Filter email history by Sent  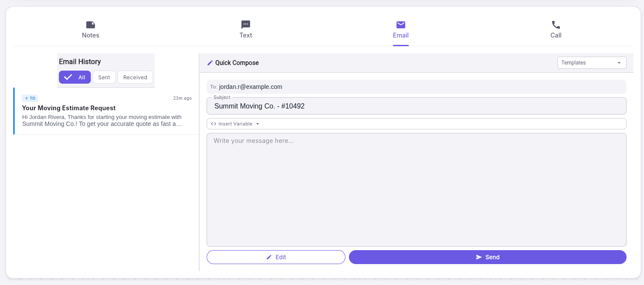pos(104,77)
